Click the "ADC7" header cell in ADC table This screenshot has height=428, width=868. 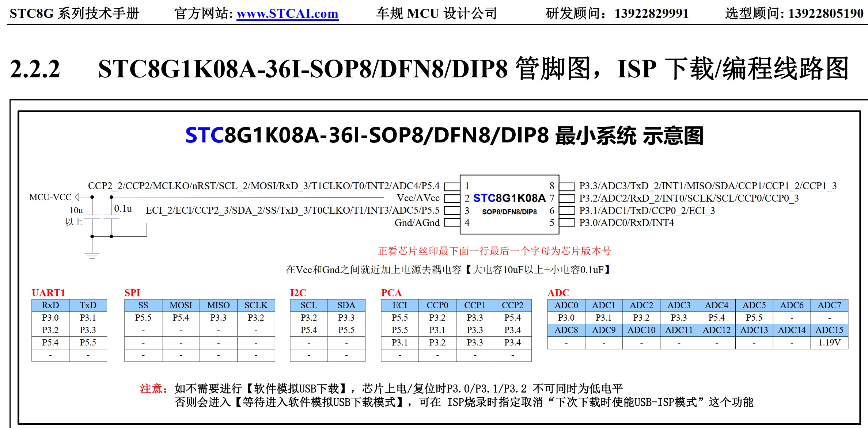[830, 305]
